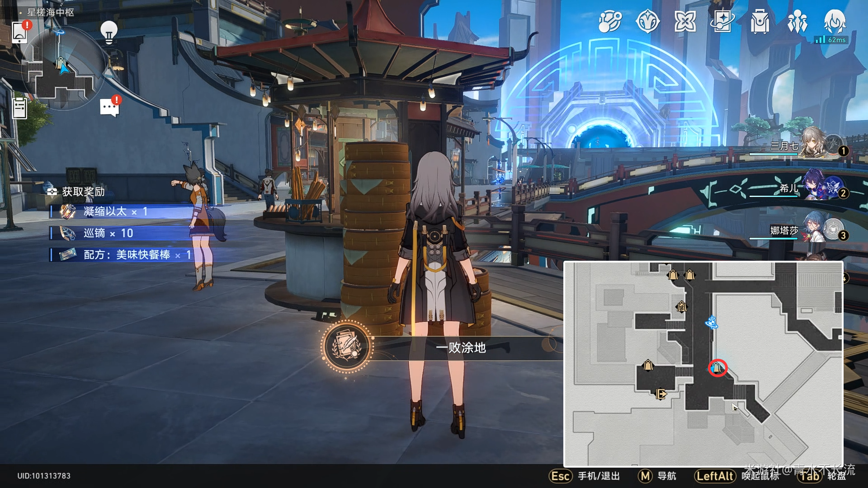Open the Inventory backpack icon

point(760,21)
